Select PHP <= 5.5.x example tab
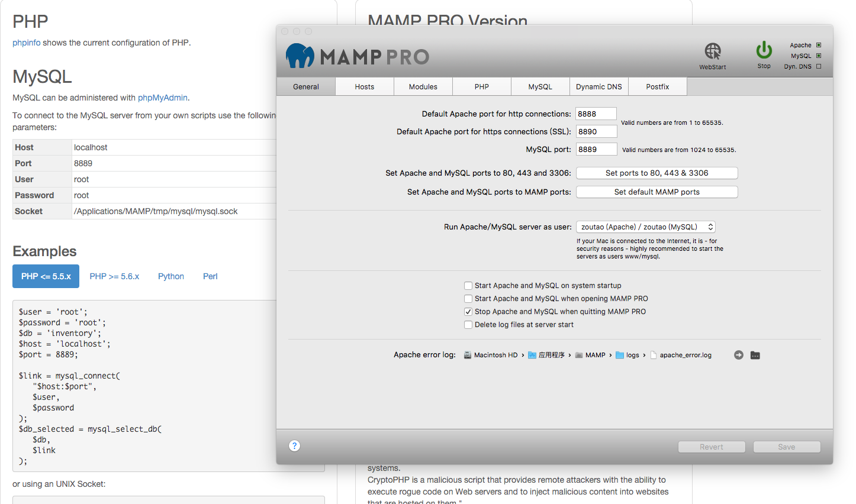 (46, 276)
